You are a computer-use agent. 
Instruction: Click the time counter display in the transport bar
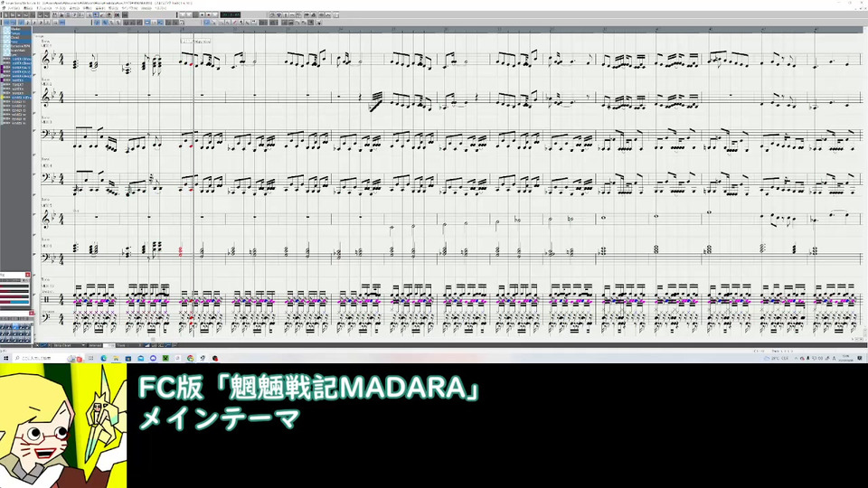coord(231,15)
